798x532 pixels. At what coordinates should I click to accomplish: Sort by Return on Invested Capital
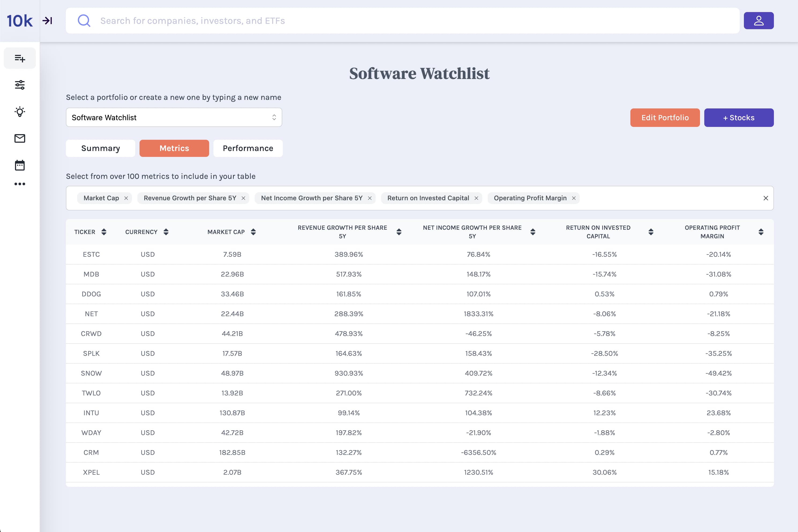651,232
